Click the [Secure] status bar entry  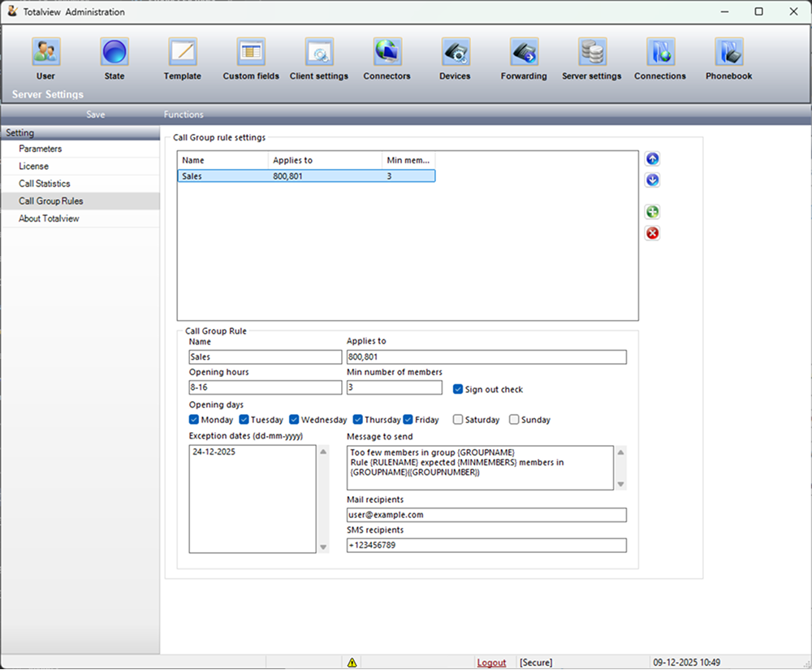click(x=536, y=662)
